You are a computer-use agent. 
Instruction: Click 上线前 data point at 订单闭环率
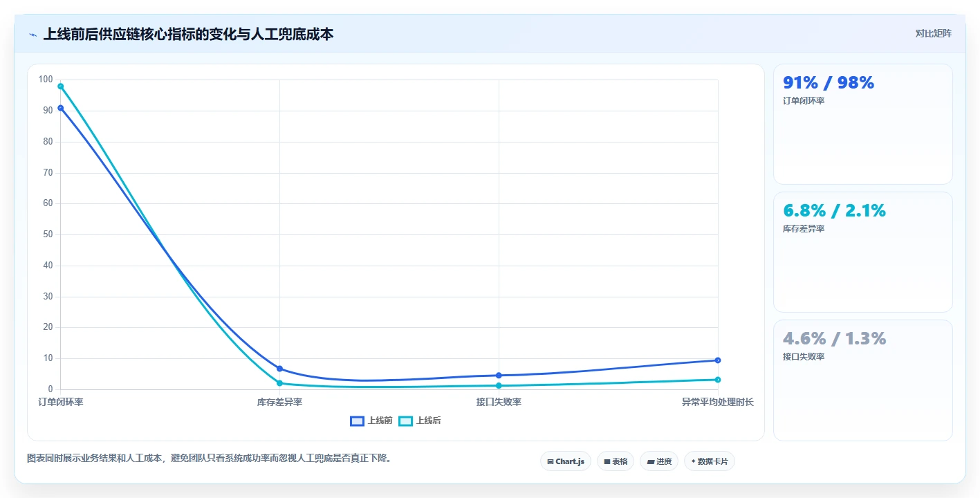61,108
